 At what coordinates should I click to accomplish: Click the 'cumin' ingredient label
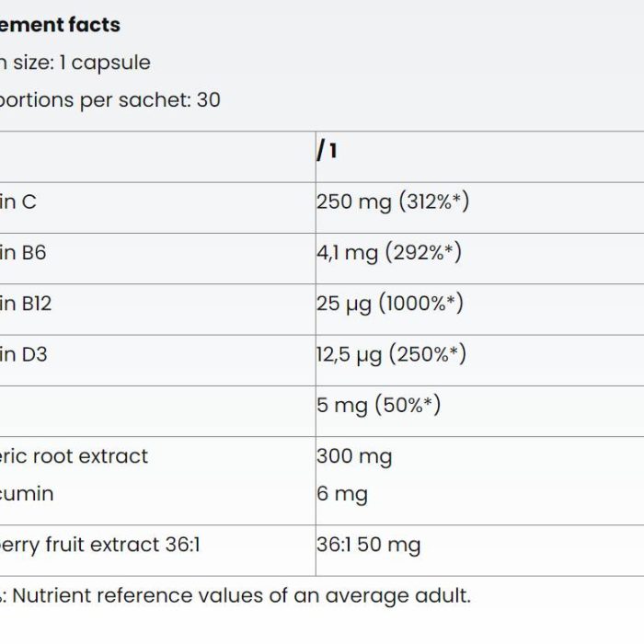(x=27, y=494)
